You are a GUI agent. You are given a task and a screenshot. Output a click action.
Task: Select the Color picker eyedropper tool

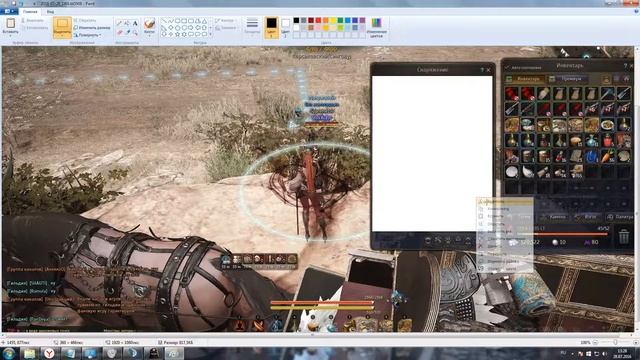[x=127, y=32]
